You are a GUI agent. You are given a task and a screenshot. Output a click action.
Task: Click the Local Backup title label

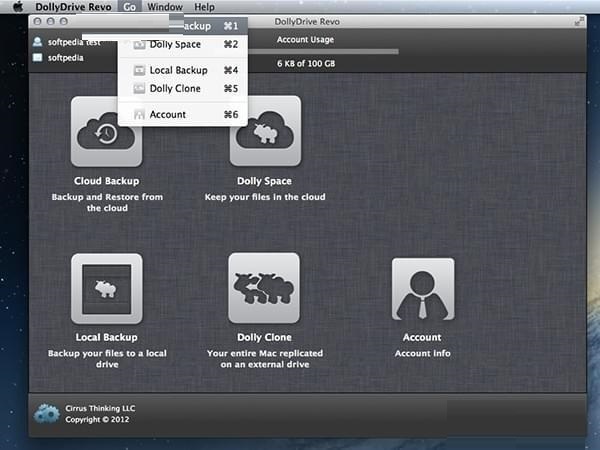pyautogui.click(x=106, y=337)
